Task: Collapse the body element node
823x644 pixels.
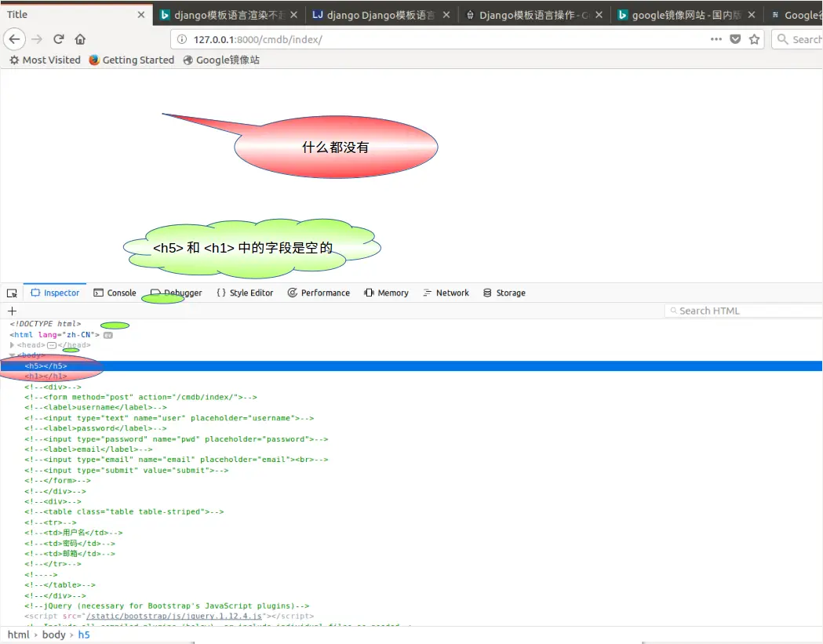Action: pos(12,355)
